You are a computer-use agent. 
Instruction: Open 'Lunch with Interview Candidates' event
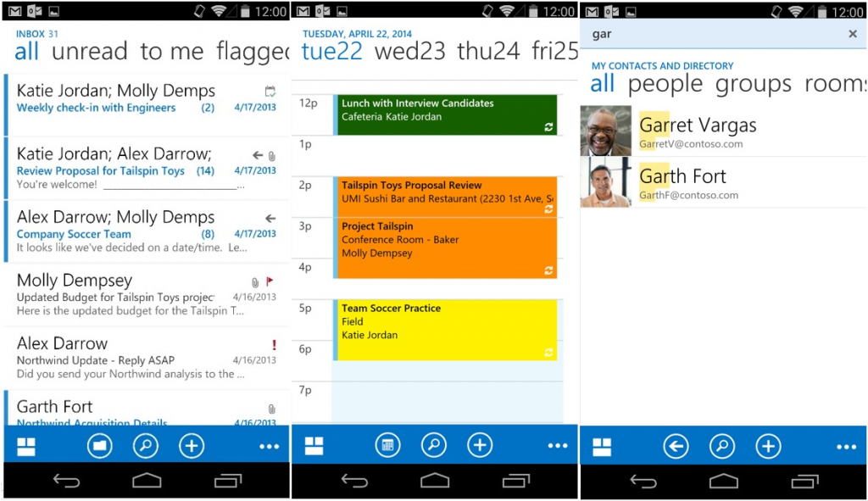pos(445,114)
